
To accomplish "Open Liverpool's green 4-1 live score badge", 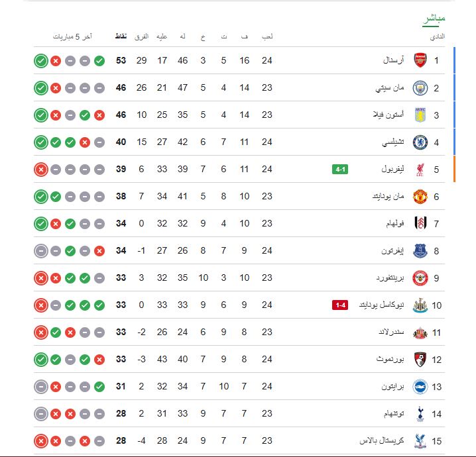I will [340, 170].
